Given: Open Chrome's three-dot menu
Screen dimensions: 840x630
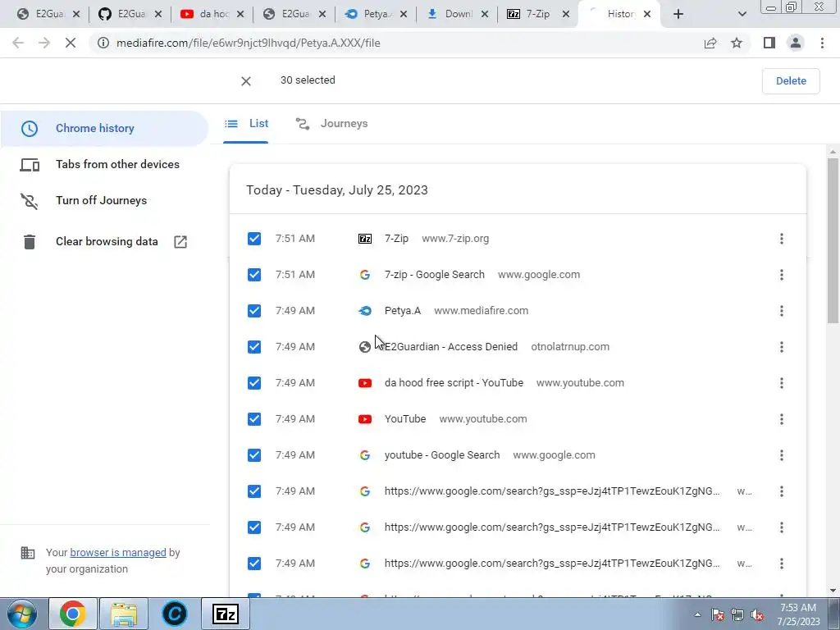Looking at the screenshot, I should coord(822,43).
